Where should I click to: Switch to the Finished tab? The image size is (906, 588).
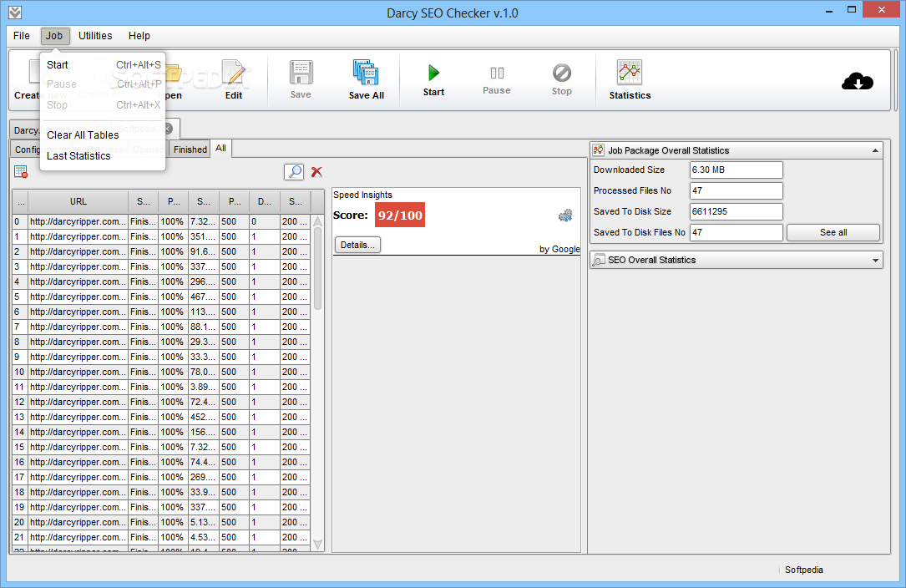[190, 150]
